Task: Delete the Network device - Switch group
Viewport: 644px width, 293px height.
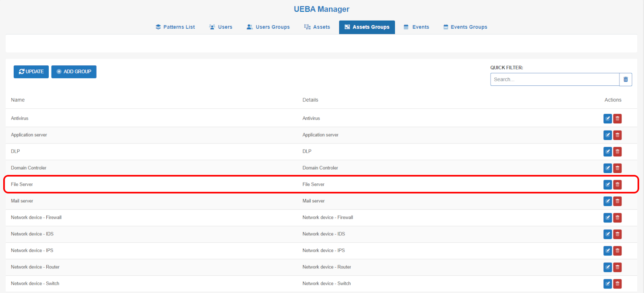Action: pos(617,284)
